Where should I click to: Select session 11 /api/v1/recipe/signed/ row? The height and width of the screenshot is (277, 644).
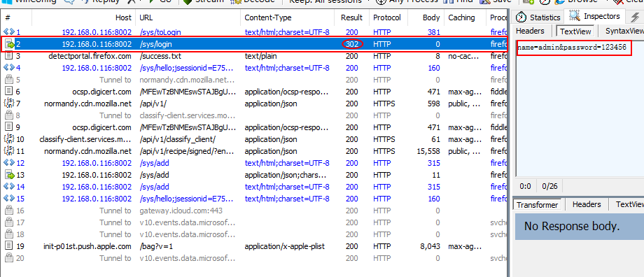tap(254, 151)
